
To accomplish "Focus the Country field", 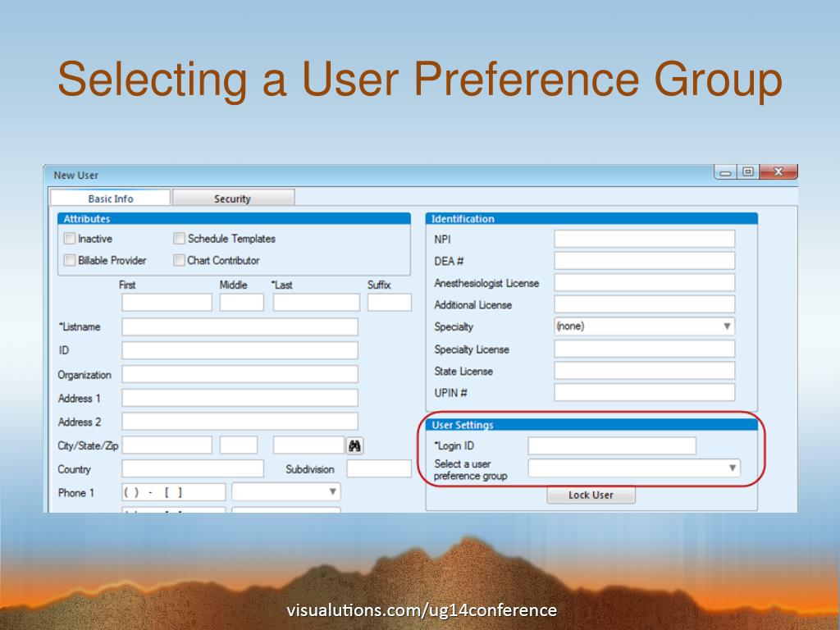I will pyautogui.click(x=192, y=468).
